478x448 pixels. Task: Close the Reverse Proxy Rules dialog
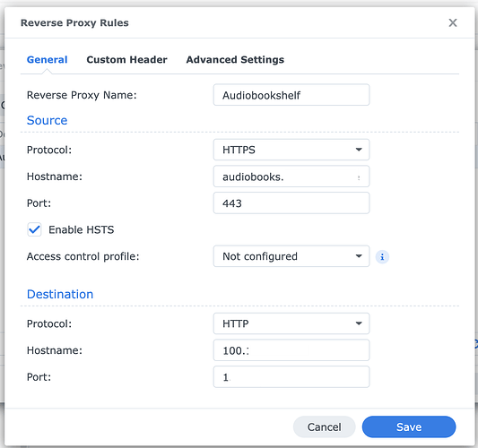(453, 22)
